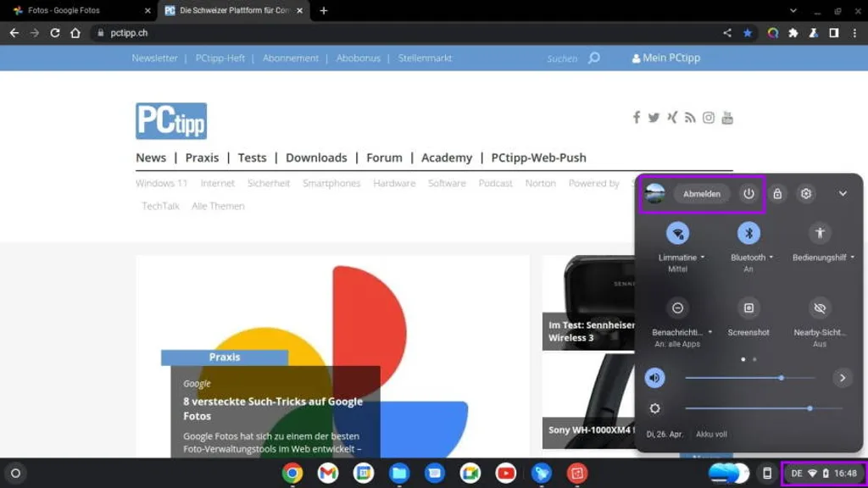The width and height of the screenshot is (868, 488).
Task: Open Chrome tab search dropdown
Action: 793,10
